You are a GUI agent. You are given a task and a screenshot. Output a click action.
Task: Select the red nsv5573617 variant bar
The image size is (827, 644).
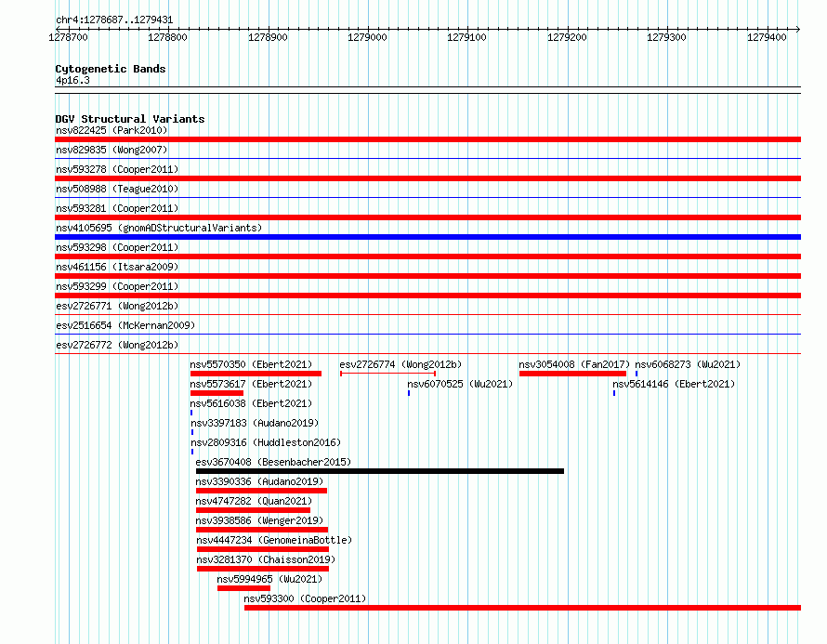[217, 393]
